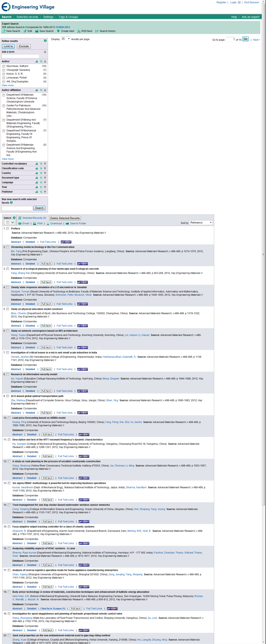Select checkbox for Streaming media technology record
Screen dimensions: 266x644
[x=8, y=247]
